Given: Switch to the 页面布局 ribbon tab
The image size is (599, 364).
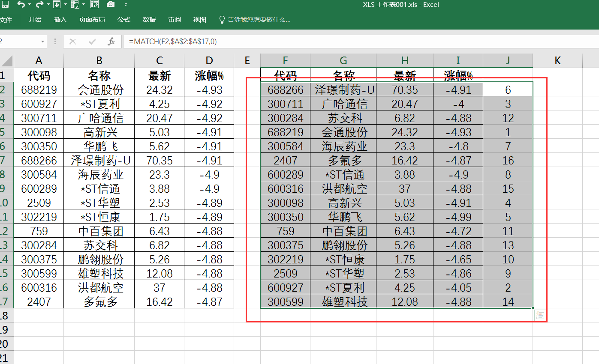Looking at the screenshot, I should click(x=92, y=20).
